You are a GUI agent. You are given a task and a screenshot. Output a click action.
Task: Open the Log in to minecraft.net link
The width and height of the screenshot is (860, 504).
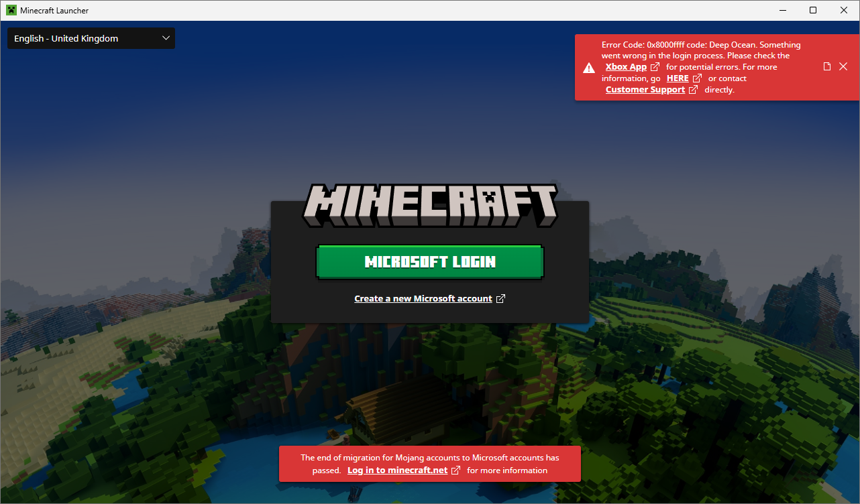pos(404,470)
